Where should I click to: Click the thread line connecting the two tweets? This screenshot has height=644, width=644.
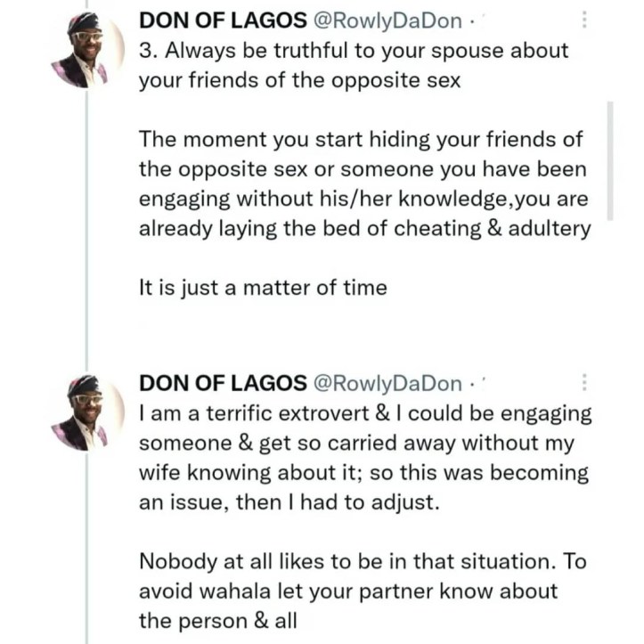pos(86,223)
